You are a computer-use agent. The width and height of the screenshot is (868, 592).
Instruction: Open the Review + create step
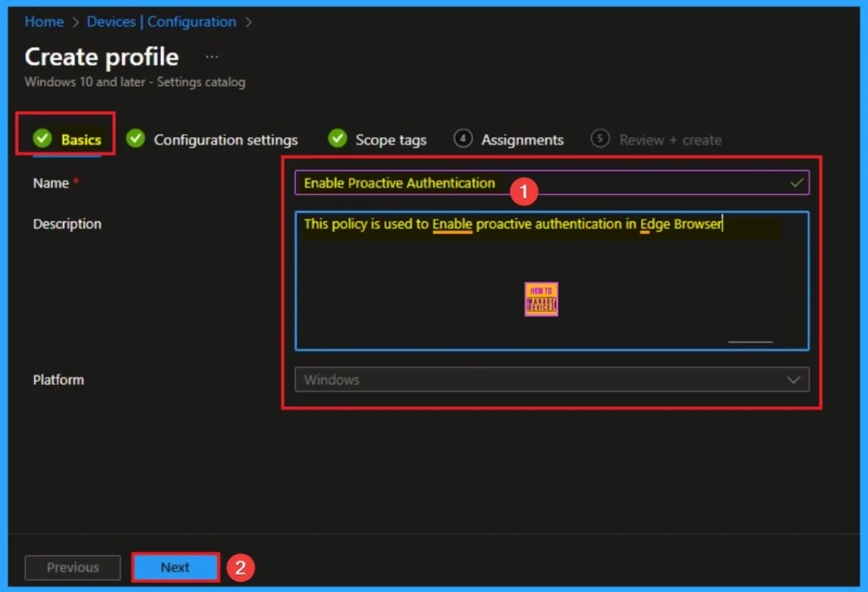pyautogui.click(x=656, y=140)
